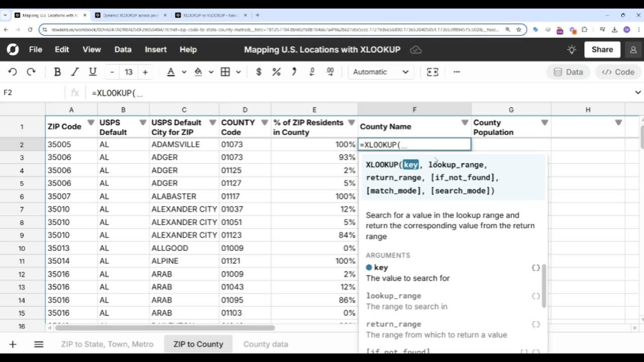Toggle bold formatting
The height and width of the screenshot is (362, 644).
pos(57,72)
